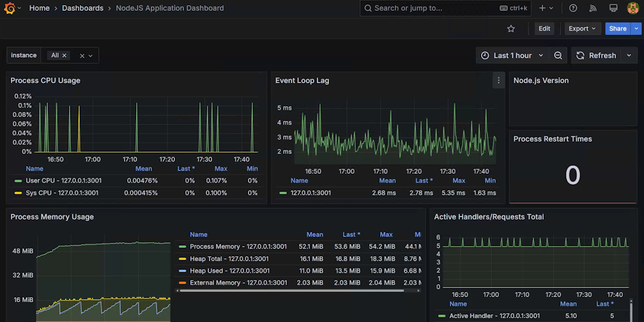Expand the refresh interval dropdown arrow
Viewport: 644px width, 322px height.
pyautogui.click(x=629, y=56)
